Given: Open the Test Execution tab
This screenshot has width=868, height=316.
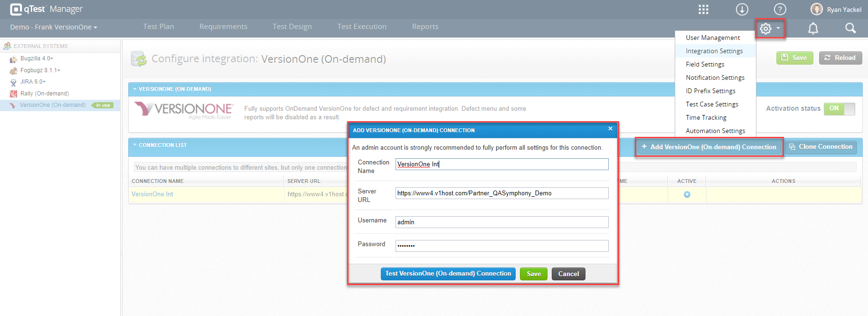Looking at the screenshot, I should click(x=361, y=27).
